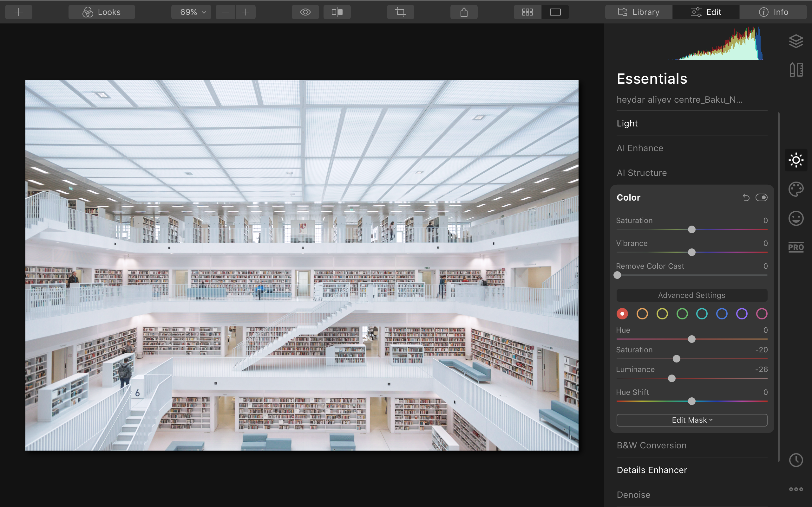Image resolution: width=812 pixels, height=507 pixels.
Task: Open the PRO tools category
Action: tap(796, 247)
